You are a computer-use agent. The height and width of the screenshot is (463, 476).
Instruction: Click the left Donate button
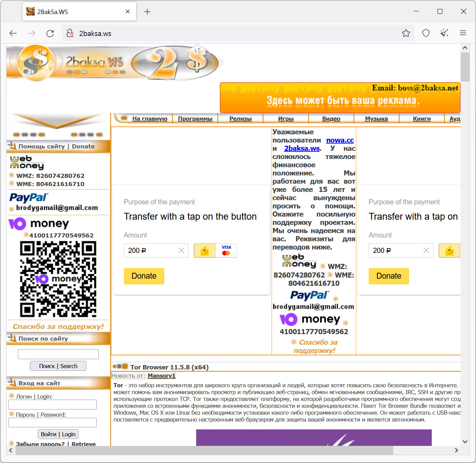pyautogui.click(x=144, y=276)
